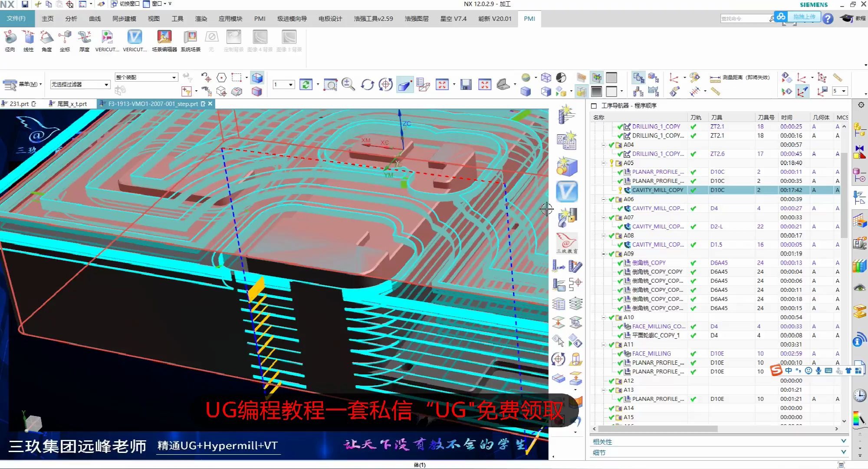Screen dimensions: 868x469
Task: Switch to the 主页 ribbon tab
Action: coord(47,19)
